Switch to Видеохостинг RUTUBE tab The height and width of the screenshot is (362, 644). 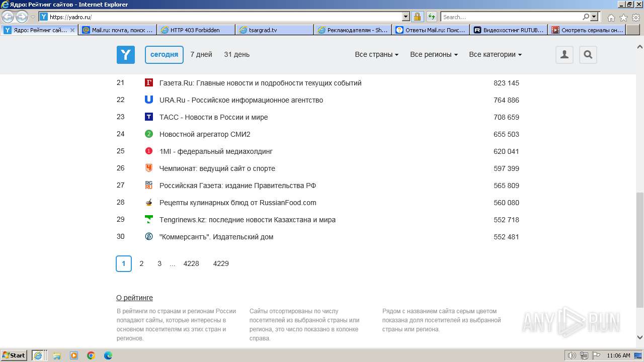click(510, 30)
